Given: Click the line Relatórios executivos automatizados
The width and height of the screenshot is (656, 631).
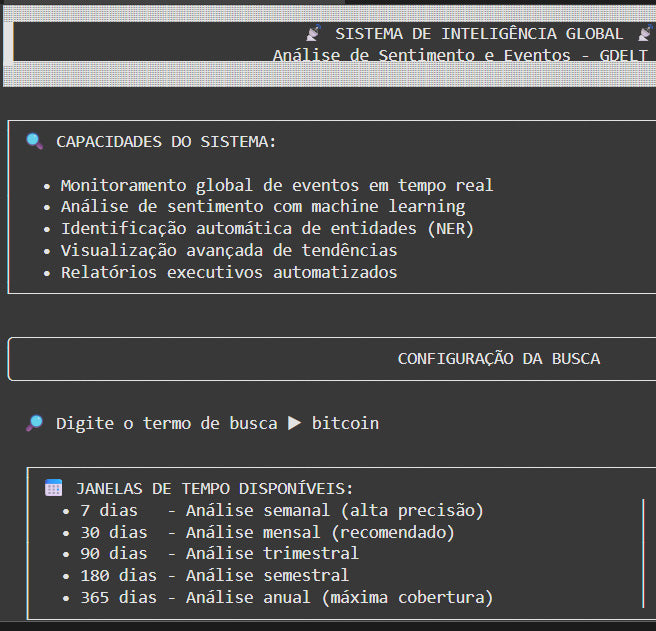Looking at the screenshot, I should coord(229,272).
